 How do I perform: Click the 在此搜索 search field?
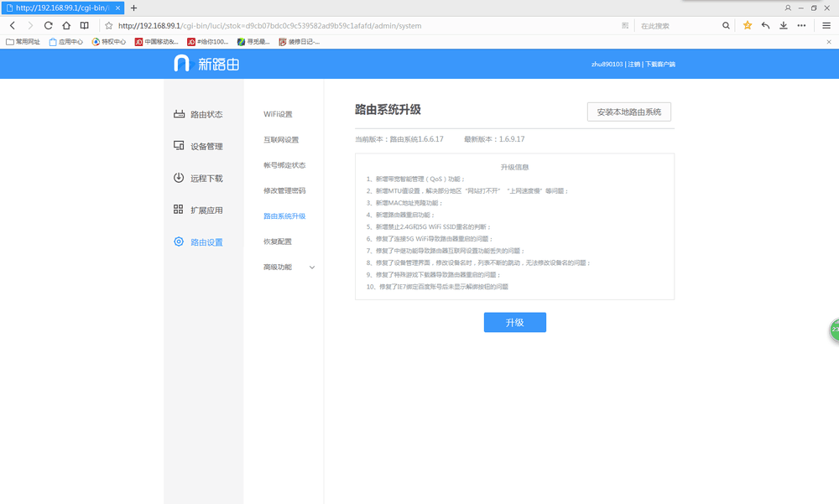(x=675, y=26)
